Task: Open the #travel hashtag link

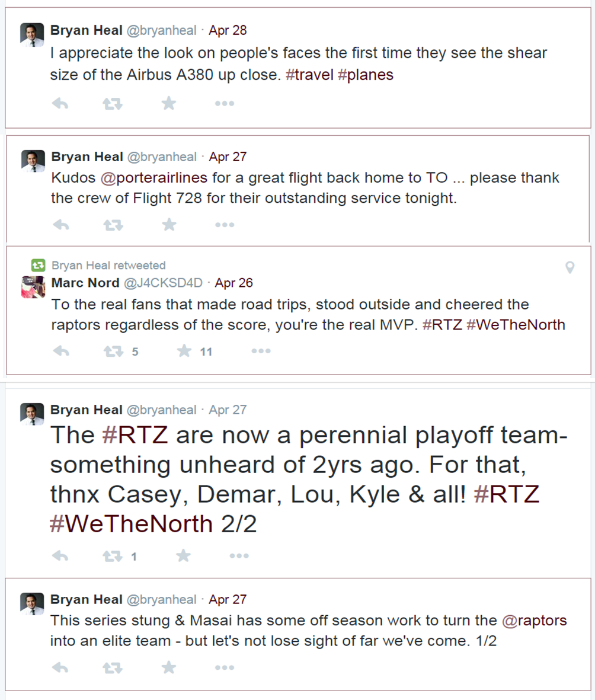Action: (309, 75)
